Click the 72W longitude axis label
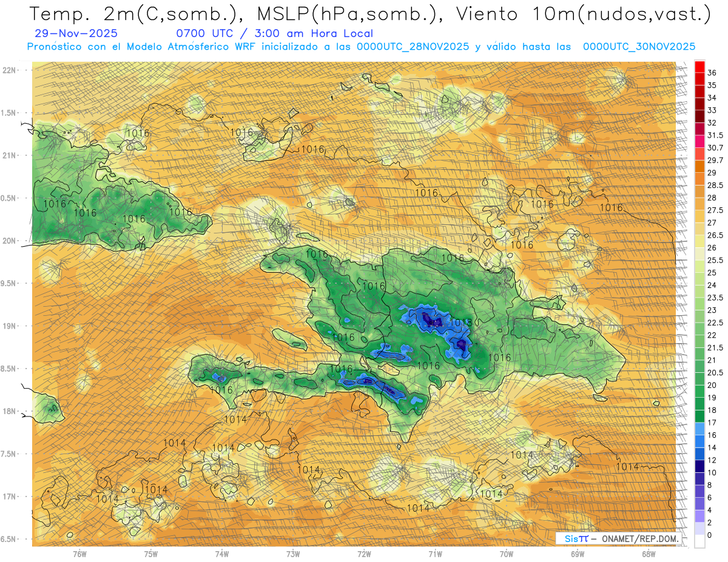Screen dimensions: 728x562 point(364,554)
